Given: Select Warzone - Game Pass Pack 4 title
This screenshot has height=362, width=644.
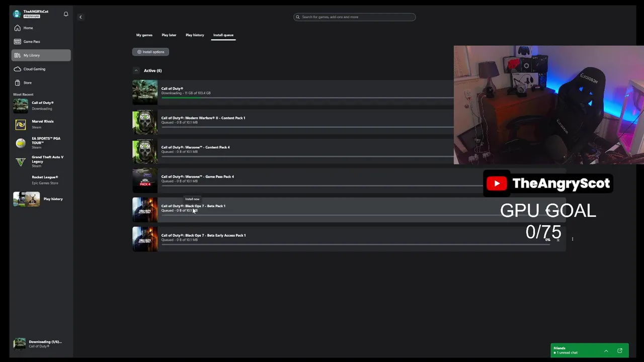Looking at the screenshot, I should pos(197,177).
